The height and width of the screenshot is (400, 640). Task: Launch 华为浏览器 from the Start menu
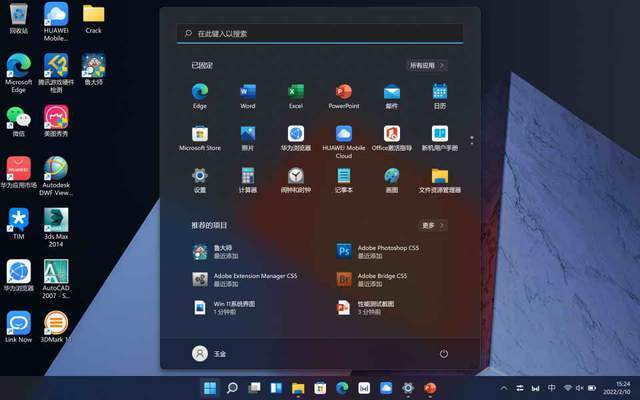tap(296, 138)
